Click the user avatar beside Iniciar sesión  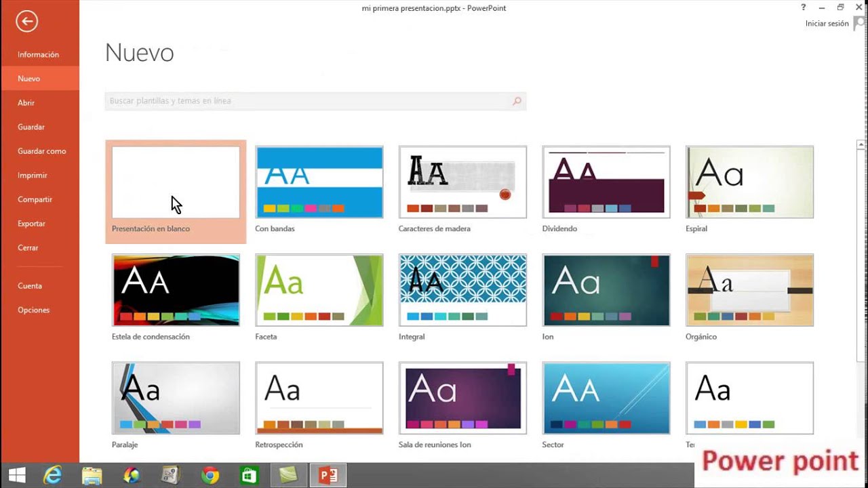(x=860, y=24)
